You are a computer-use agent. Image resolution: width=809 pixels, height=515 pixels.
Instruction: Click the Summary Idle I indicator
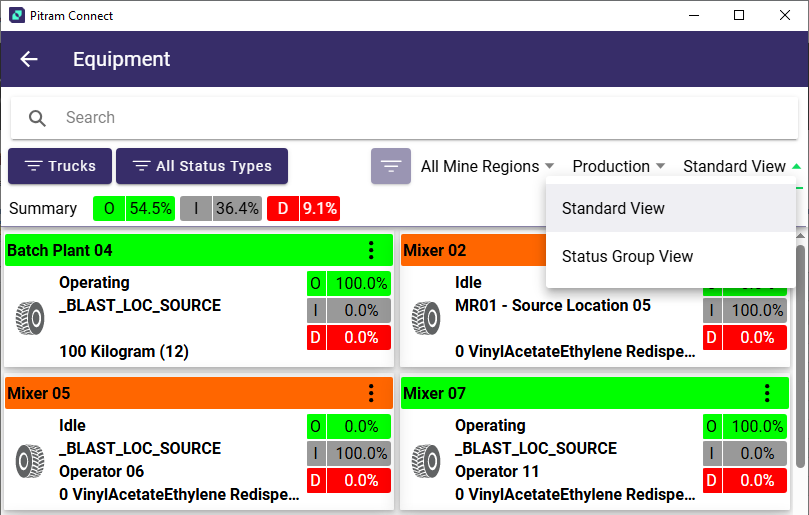[196, 208]
